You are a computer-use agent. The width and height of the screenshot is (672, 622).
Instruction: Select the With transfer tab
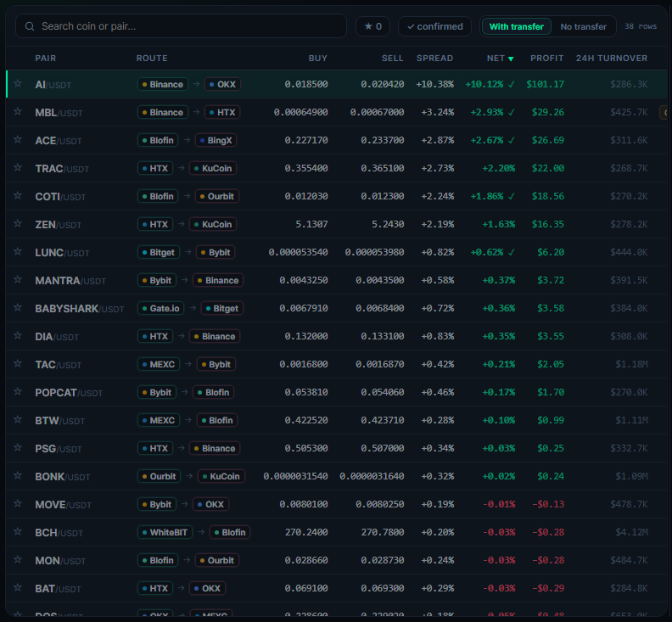[x=517, y=26]
